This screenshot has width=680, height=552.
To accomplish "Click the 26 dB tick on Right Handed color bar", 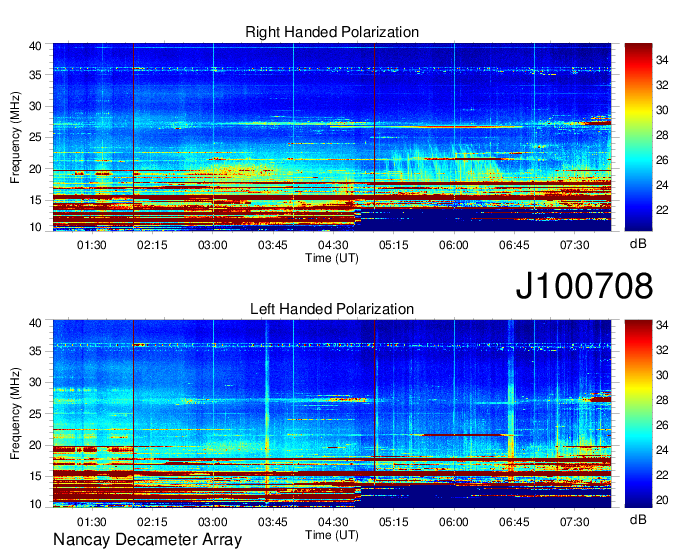I will click(x=662, y=160).
